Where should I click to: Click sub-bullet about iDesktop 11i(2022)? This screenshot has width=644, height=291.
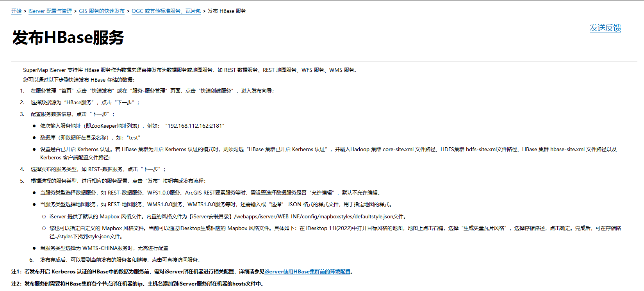335,232
